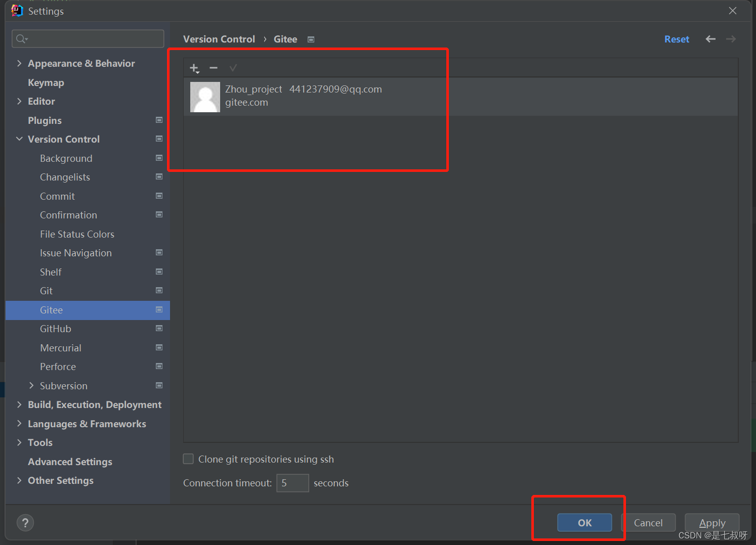
Task: Open Background under Version Control
Action: pos(66,158)
